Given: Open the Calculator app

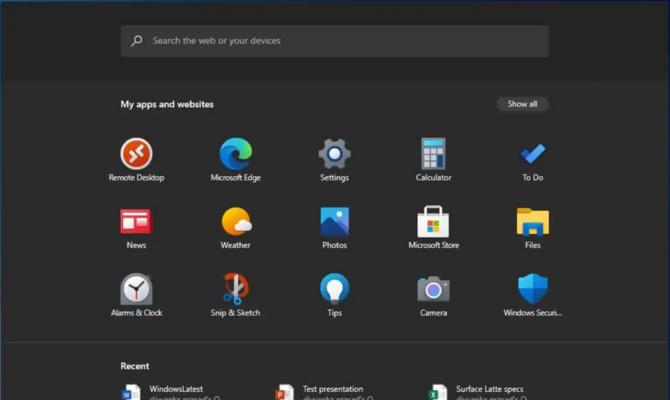Looking at the screenshot, I should (x=433, y=159).
